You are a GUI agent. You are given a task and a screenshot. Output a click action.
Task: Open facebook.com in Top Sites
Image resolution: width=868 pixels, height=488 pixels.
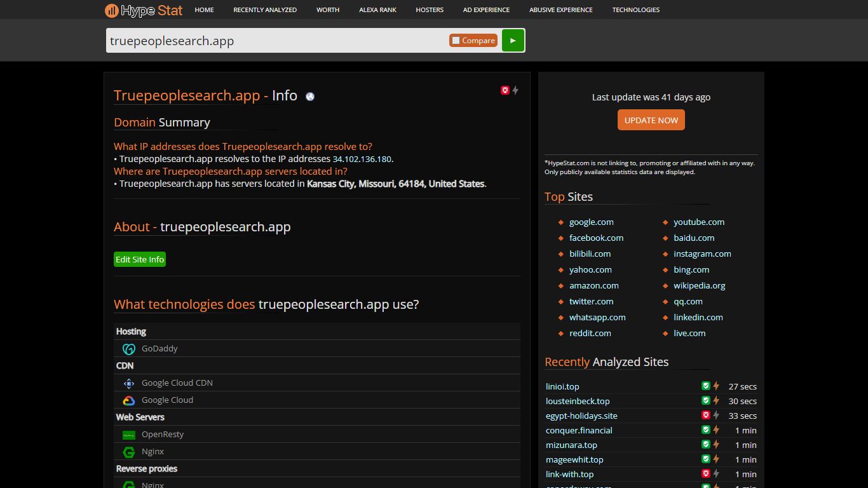[596, 238]
